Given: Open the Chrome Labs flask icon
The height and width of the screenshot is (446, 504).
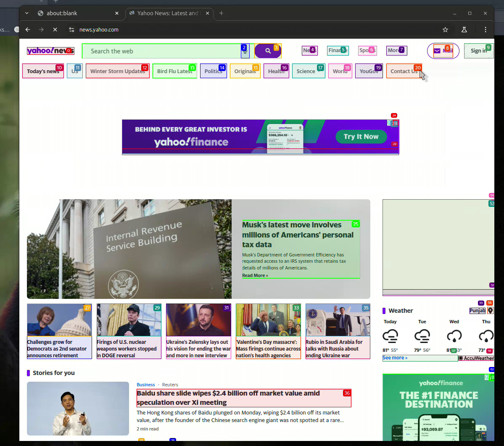Looking at the screenshot, I should (464, 29).
